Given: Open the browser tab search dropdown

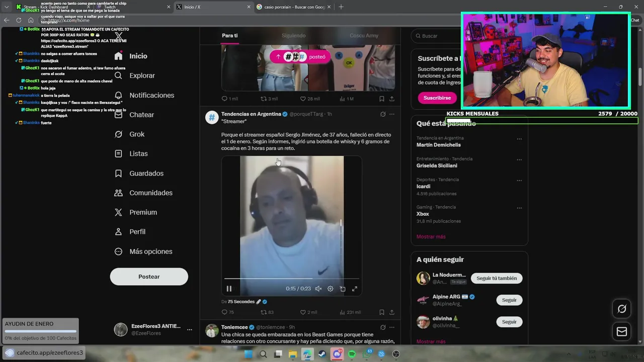Looking at the screenshot, I should (x=6, y=7).
